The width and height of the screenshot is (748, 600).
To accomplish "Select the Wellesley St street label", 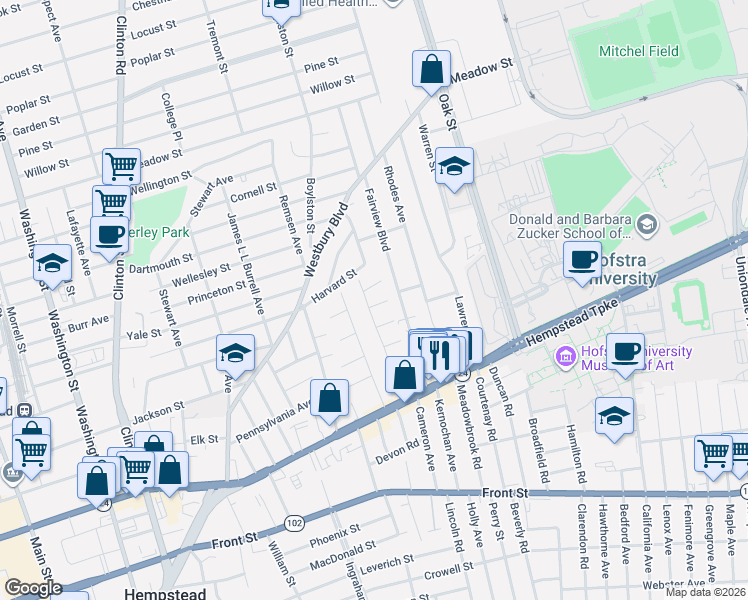I will point(201,275).
